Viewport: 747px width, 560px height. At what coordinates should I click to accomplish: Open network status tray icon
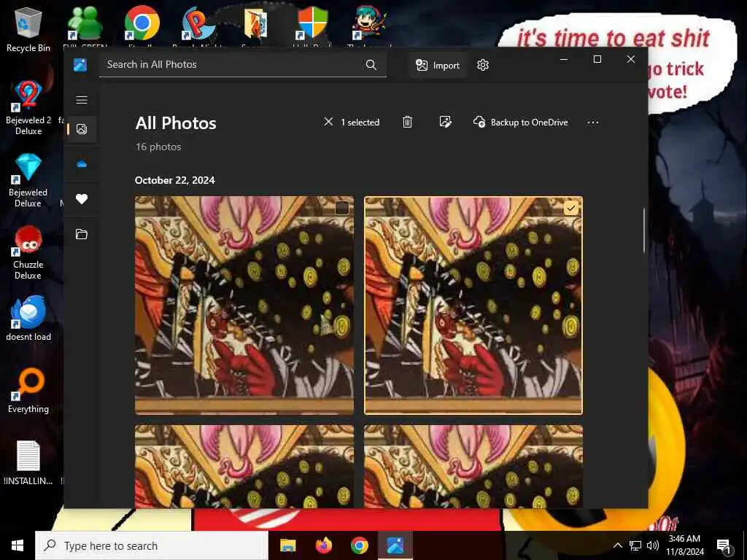point(635,545)
